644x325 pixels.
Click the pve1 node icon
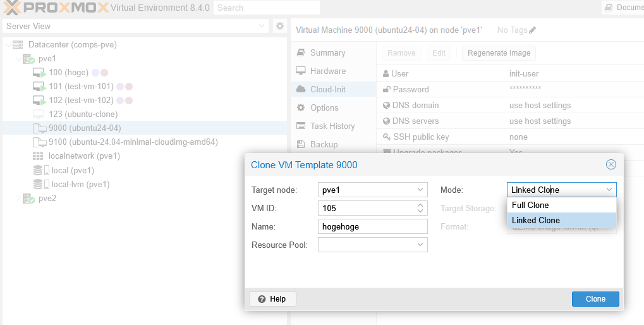point(28,59)
